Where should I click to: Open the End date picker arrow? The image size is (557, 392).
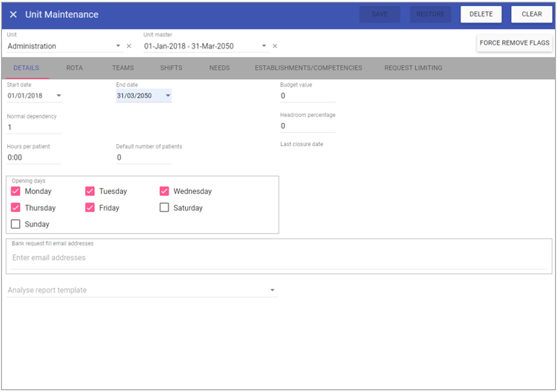pos(168,96)
